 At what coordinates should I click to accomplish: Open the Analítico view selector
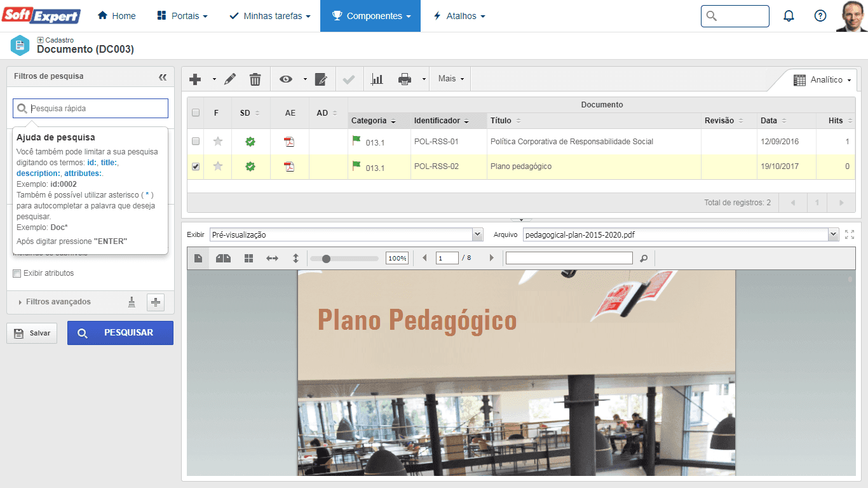click(x=822, y=80)
